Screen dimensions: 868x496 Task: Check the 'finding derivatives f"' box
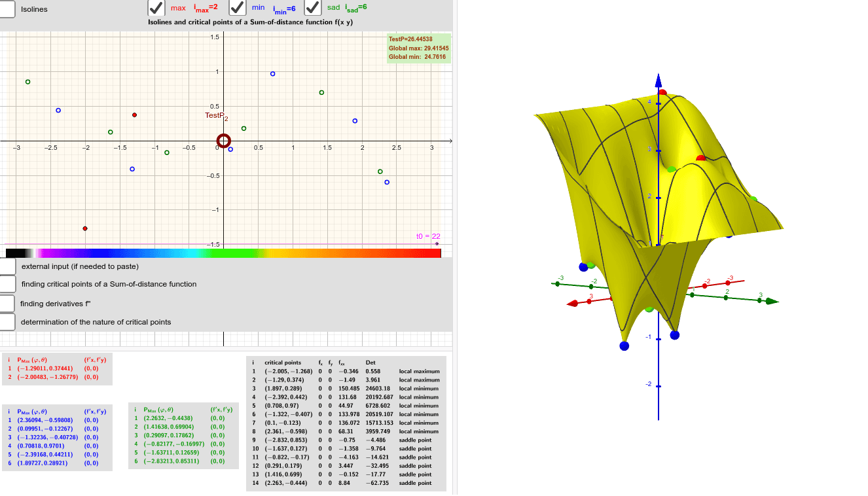click(x=7, y=302)
